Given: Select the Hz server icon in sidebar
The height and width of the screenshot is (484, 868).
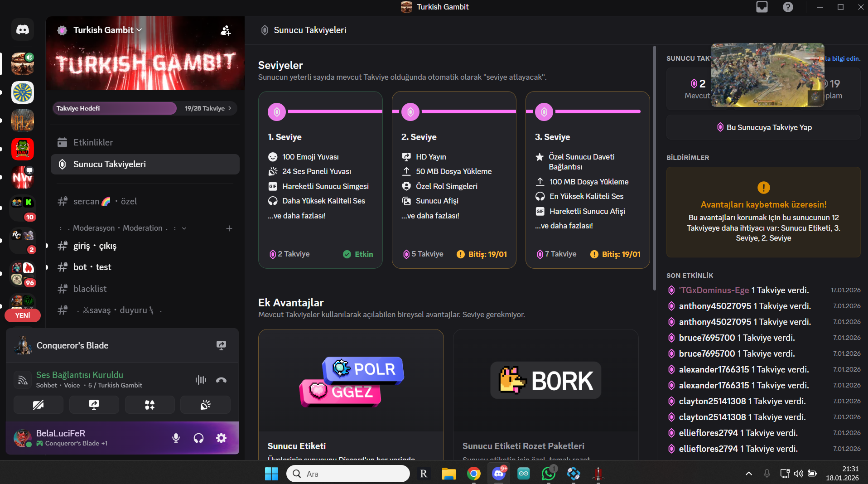Looking at the screenshot, I should tap(23, 121).
